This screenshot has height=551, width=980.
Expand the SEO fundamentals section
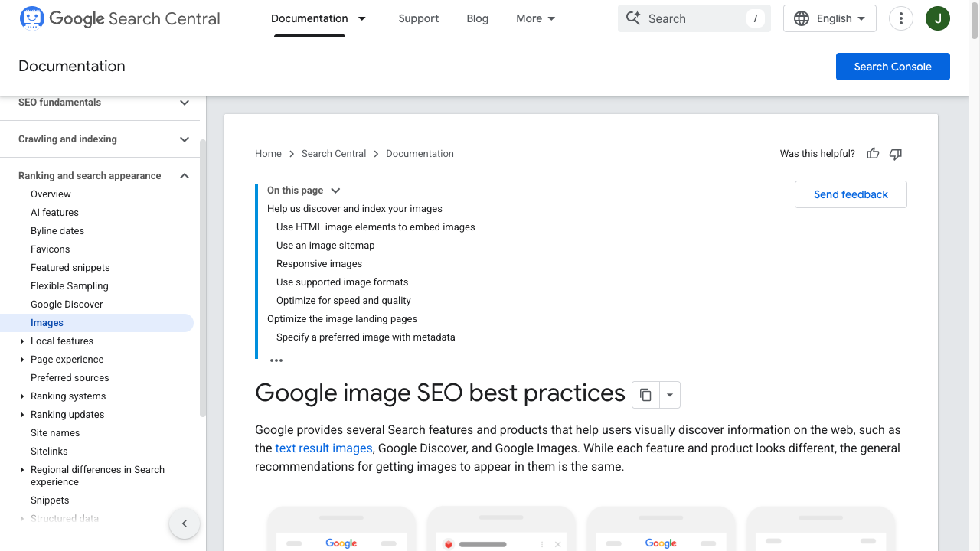[x=185, y=103]
